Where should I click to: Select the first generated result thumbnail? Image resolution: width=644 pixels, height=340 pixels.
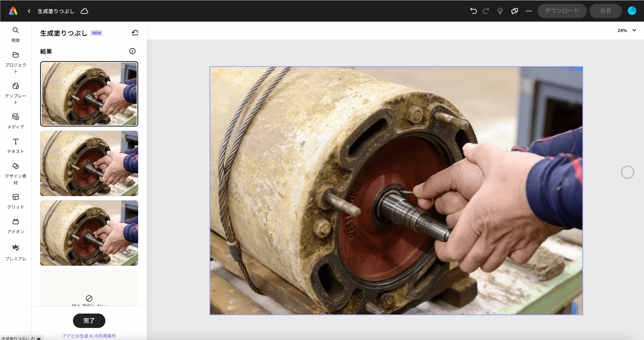(x=89, y=94)
